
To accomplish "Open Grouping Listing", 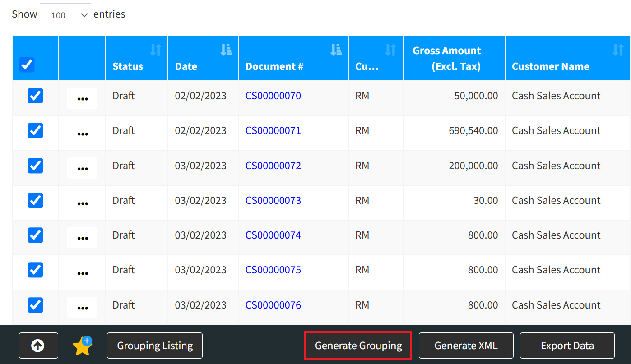I will tap(155, 346).
